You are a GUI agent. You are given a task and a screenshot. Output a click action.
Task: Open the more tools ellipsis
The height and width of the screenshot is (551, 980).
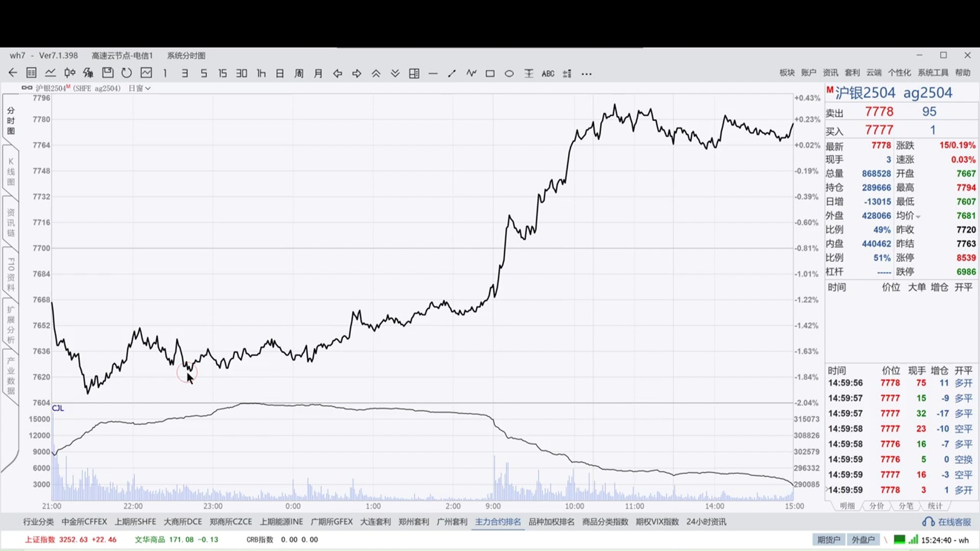click(x=586, y=73)
